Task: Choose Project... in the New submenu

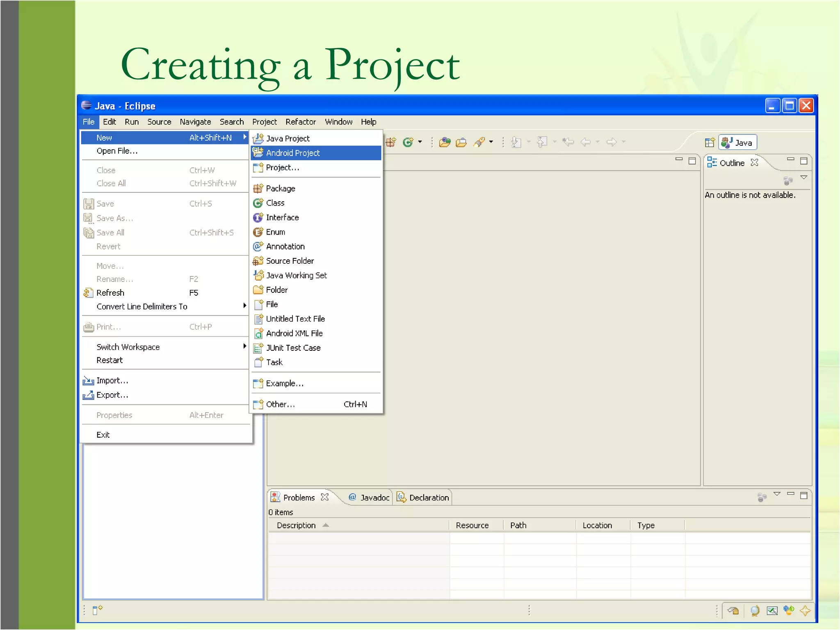Action: click(x=316, y=167)
